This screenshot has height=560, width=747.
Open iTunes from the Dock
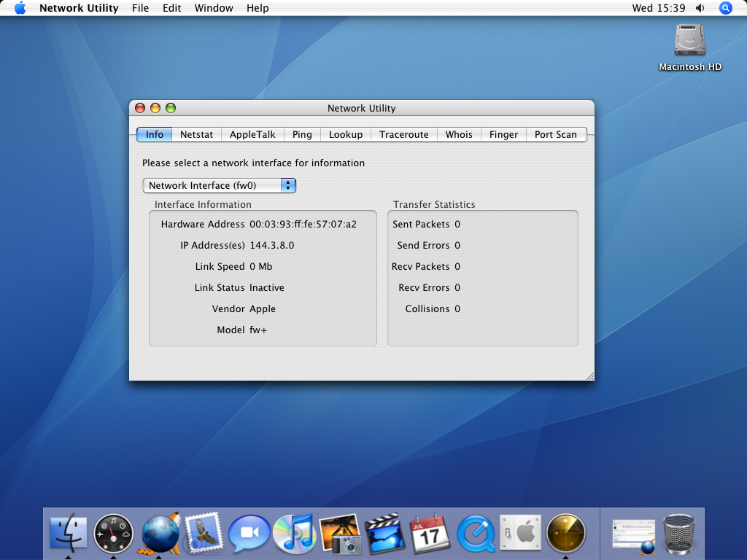[294, 533]
